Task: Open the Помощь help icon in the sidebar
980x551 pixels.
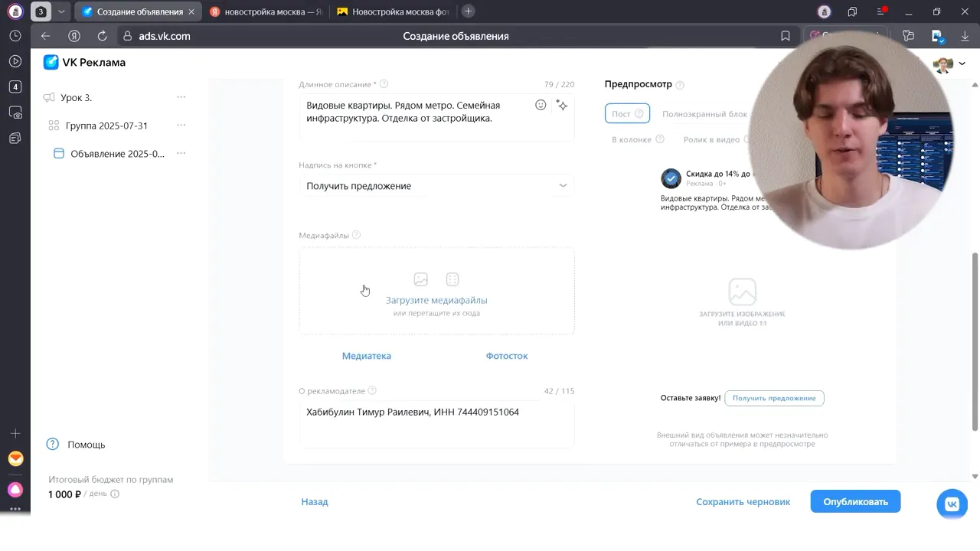Action: click(x=51, y=444)
